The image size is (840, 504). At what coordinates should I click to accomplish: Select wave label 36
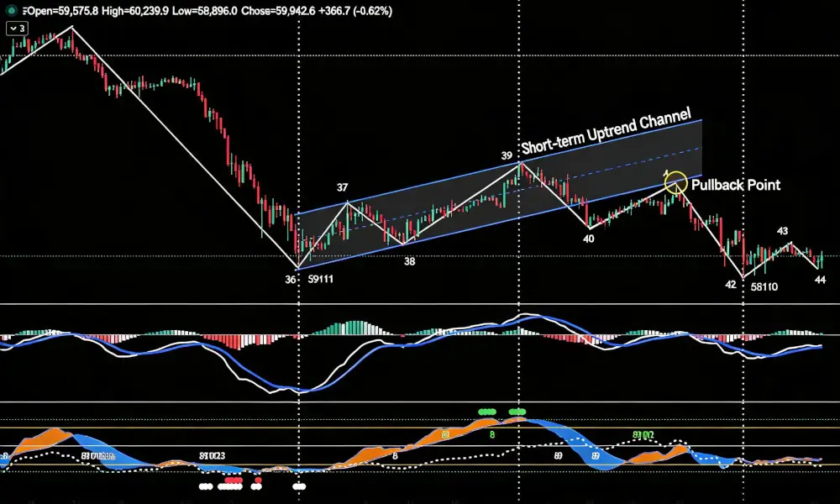click(x=291, y=280)
